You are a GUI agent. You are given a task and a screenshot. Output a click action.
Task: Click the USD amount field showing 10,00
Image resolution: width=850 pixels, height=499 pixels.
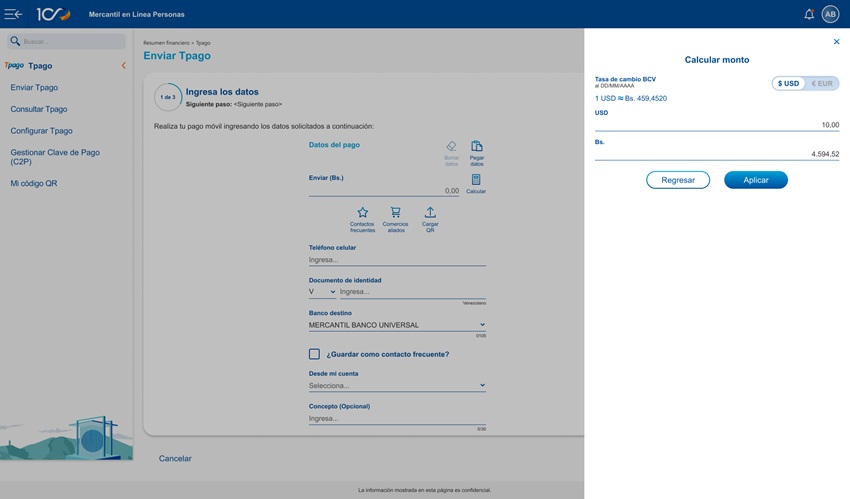[x=717, y=125]
